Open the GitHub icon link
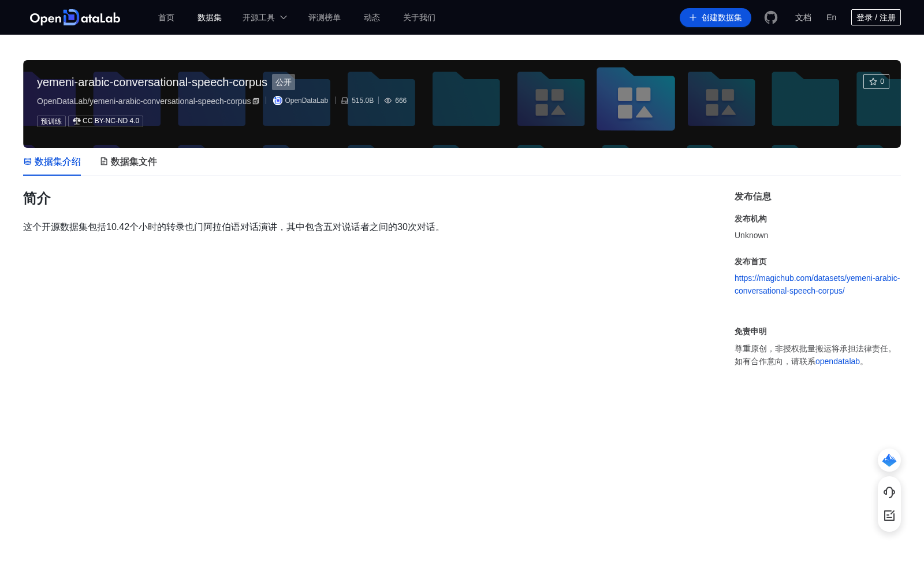 (771, 17)
